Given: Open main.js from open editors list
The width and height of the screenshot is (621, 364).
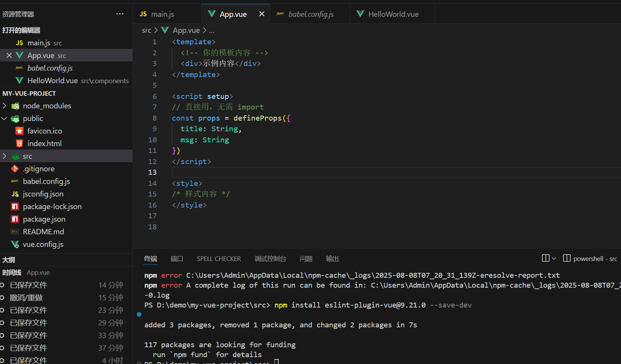Looking at the screenshot, I should (x=66, y=43).
